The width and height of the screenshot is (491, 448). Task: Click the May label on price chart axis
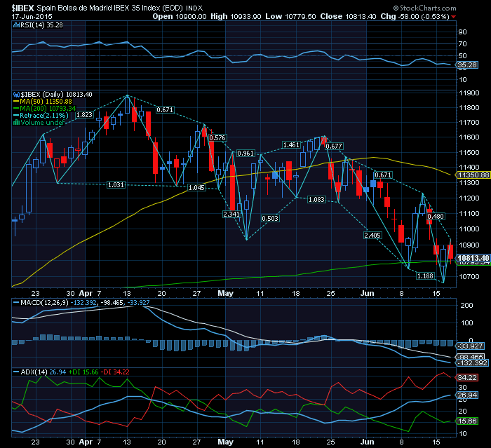pyautogui.click(x=225, y=293)
